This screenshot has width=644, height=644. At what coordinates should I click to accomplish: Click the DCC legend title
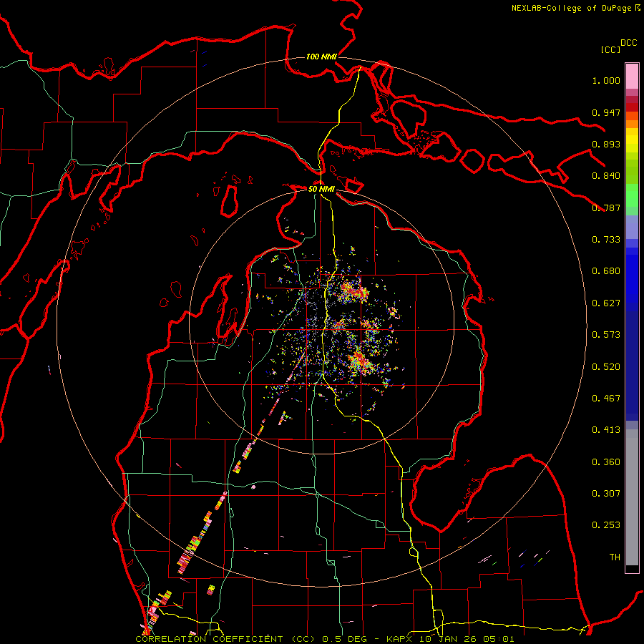click(629, 43)
